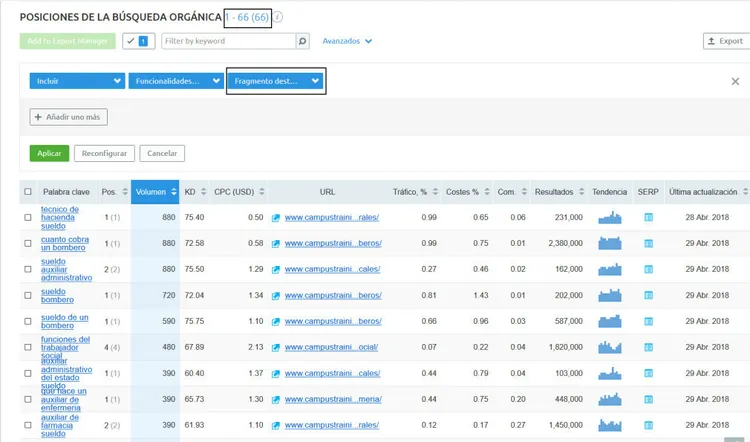Check the box for 'funciones del trabajador social'
This screenshot has height=442, width=750.
click(28, 347)
